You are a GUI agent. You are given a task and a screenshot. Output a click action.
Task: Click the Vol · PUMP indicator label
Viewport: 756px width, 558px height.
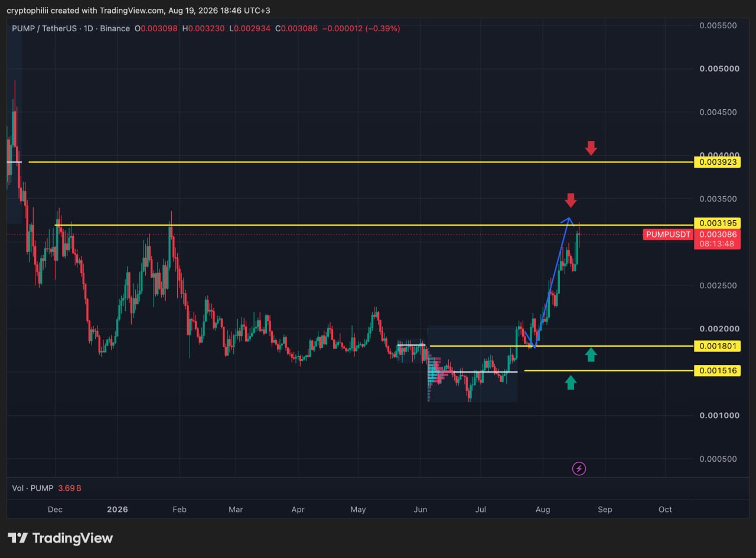pyautogui.click(x=33, y=488)
